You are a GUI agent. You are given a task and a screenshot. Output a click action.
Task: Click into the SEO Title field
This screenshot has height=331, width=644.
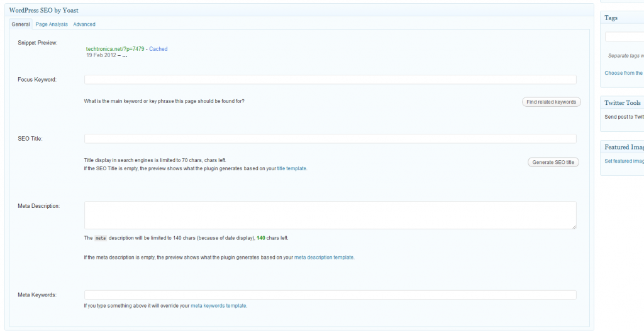(x=330, y=139)
